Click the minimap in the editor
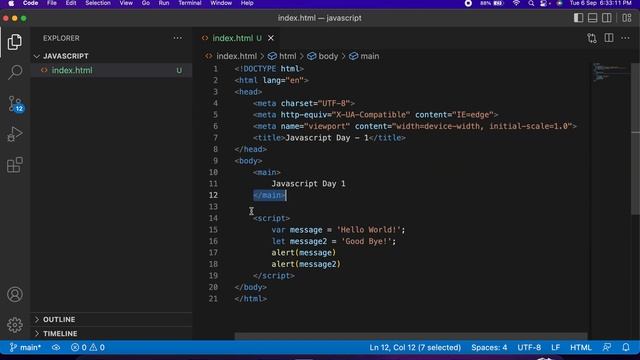Screen dimensions: 640x360 pos(611,72)
